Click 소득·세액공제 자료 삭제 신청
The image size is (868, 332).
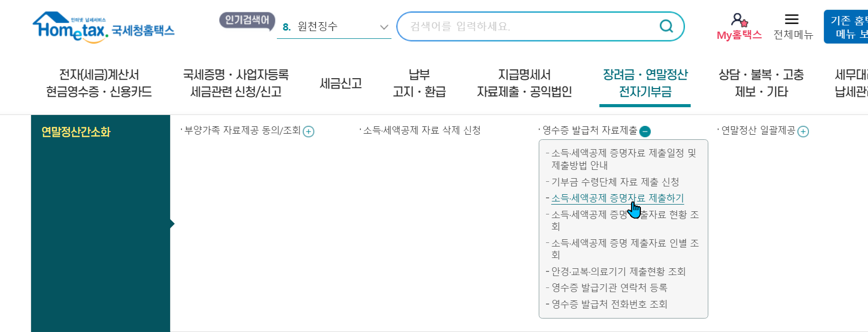tap(422, 131)
